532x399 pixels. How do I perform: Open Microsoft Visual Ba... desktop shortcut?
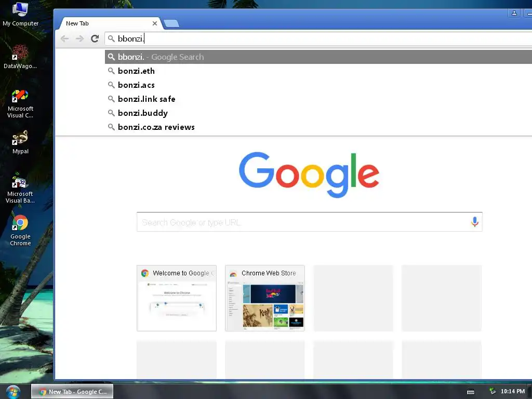tap(20, 189)
